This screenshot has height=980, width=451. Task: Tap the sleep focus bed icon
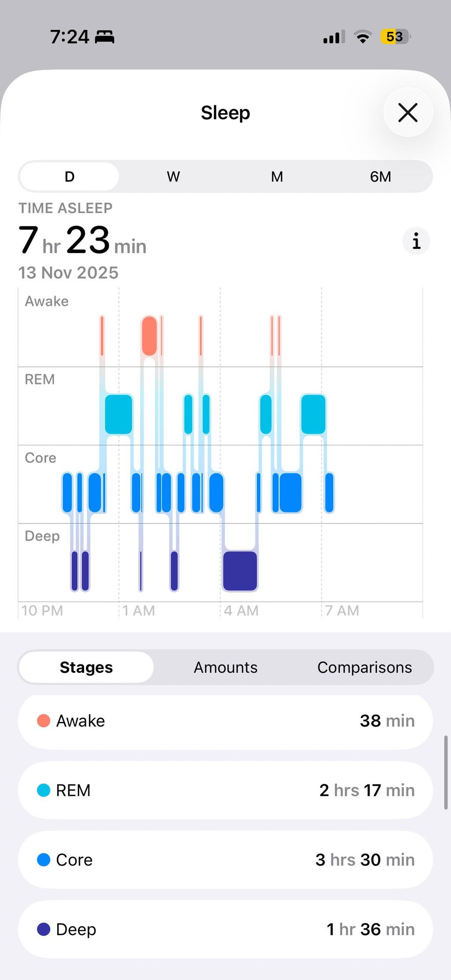tap(105, 37)
